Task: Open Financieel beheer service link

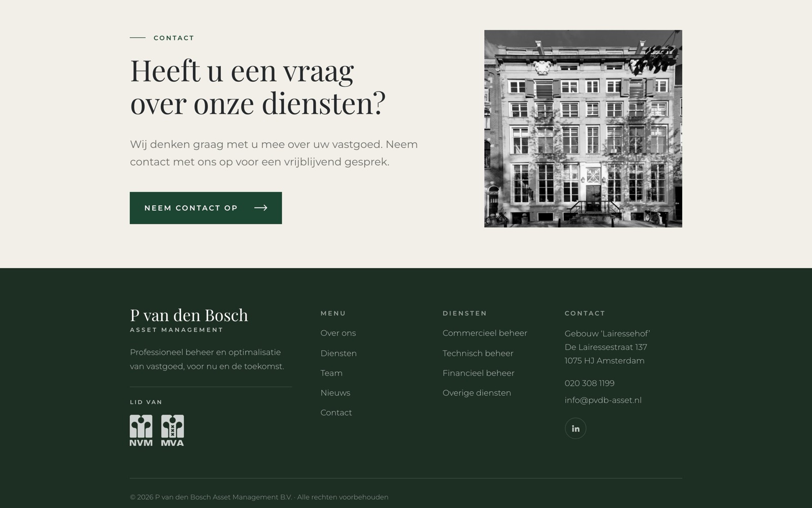Action: 479,373
